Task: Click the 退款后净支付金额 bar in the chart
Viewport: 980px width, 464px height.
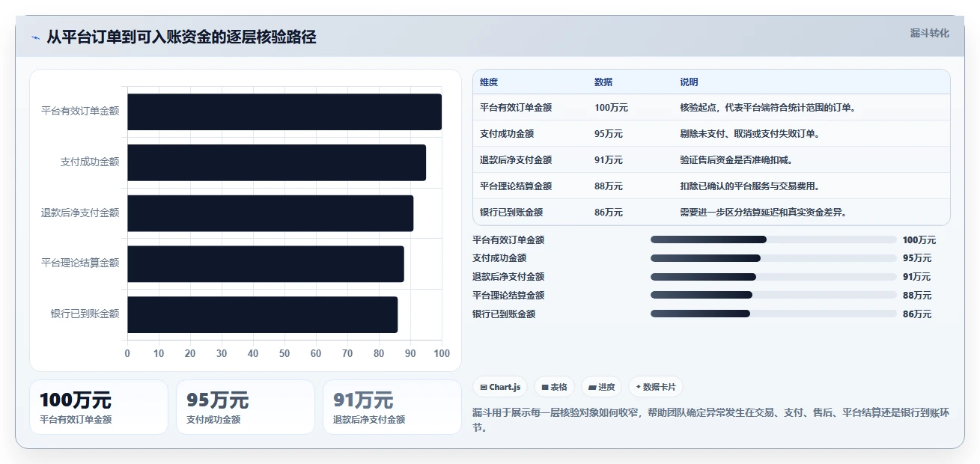Action: coord(270,213)
